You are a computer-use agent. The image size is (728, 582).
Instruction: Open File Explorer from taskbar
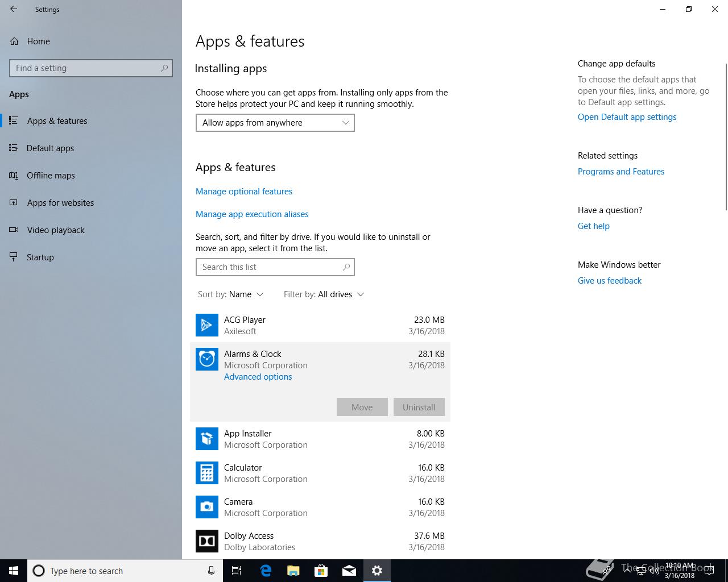pyautogui.click(x=293, y=571)
